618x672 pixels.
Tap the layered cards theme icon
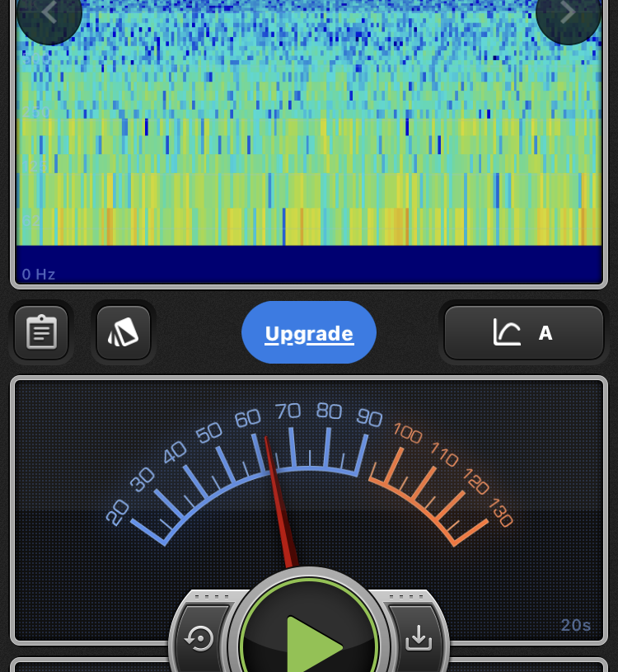coord(124,333)
